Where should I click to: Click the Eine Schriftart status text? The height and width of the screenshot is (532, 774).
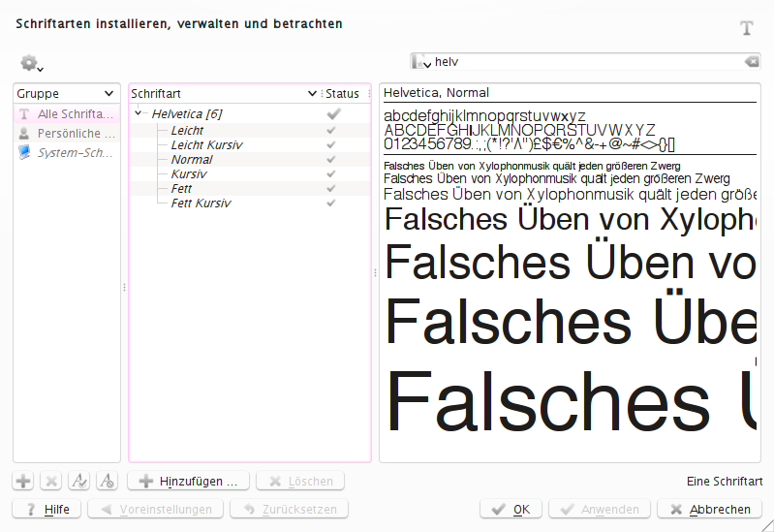tap(725, 481)
